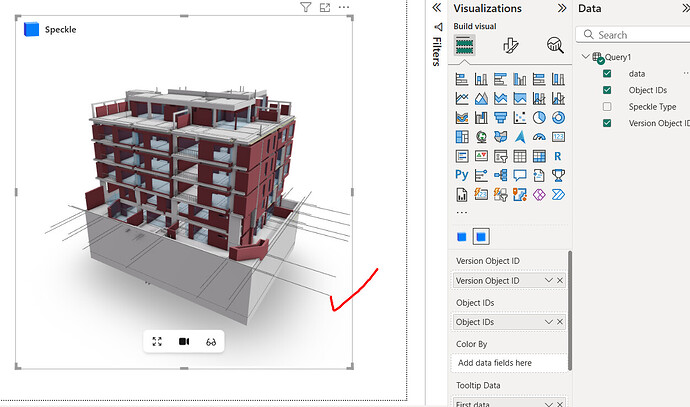Add the Paginated report visual
The width and height of the screenshot is (690, 407).
tap(462, 194)
